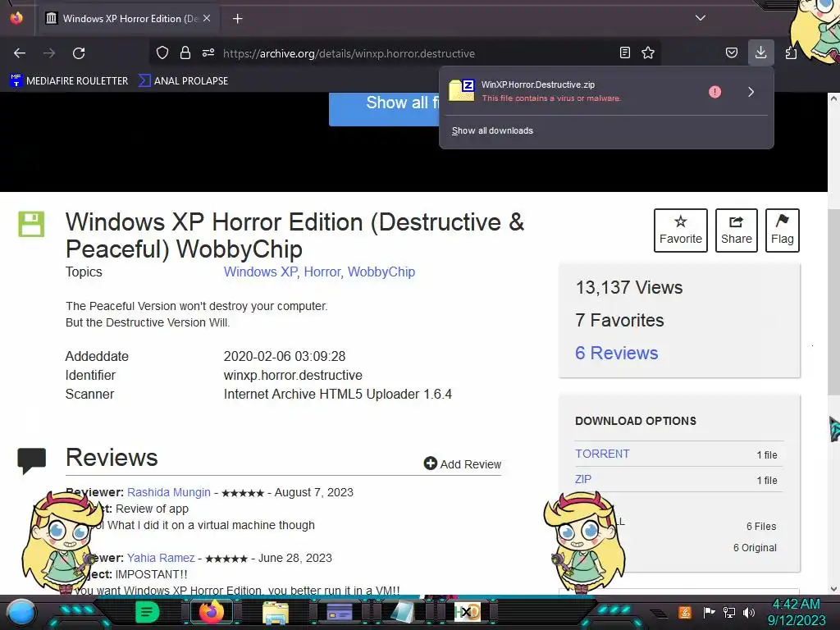Click the green floppy disk software icon
This screenshot has height=630, width=840.
tap(31, 224)
